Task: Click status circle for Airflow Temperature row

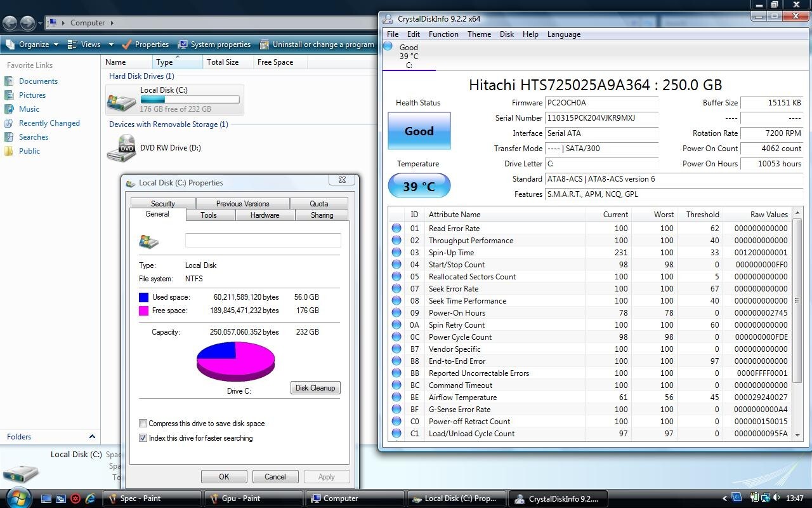Action: pos(396,397)
